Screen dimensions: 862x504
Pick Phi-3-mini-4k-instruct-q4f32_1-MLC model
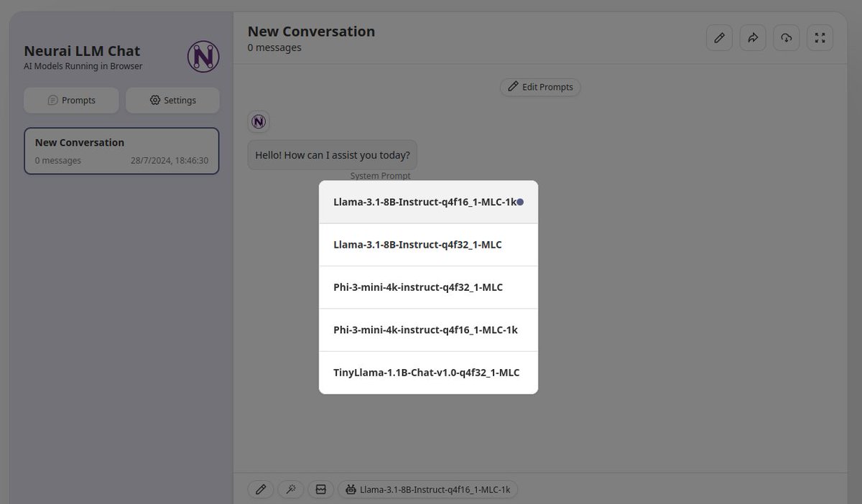(428, 287)
